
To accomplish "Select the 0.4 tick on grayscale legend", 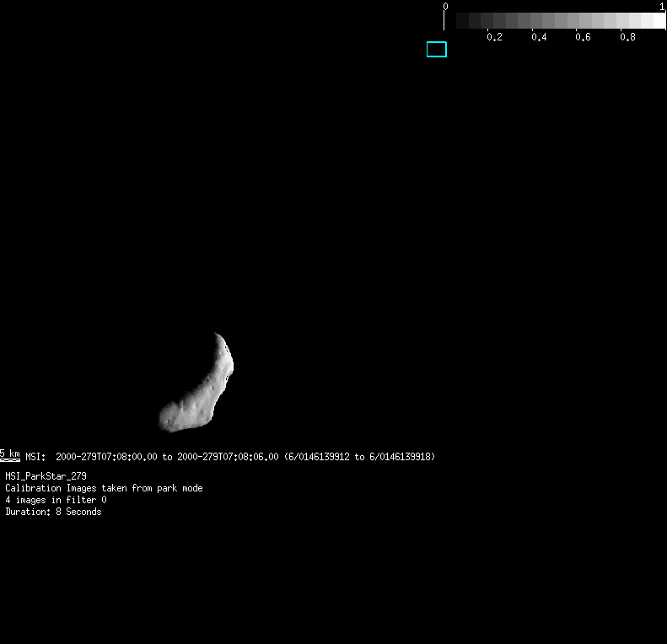I will pyautogui.click(x=539, y=37).
